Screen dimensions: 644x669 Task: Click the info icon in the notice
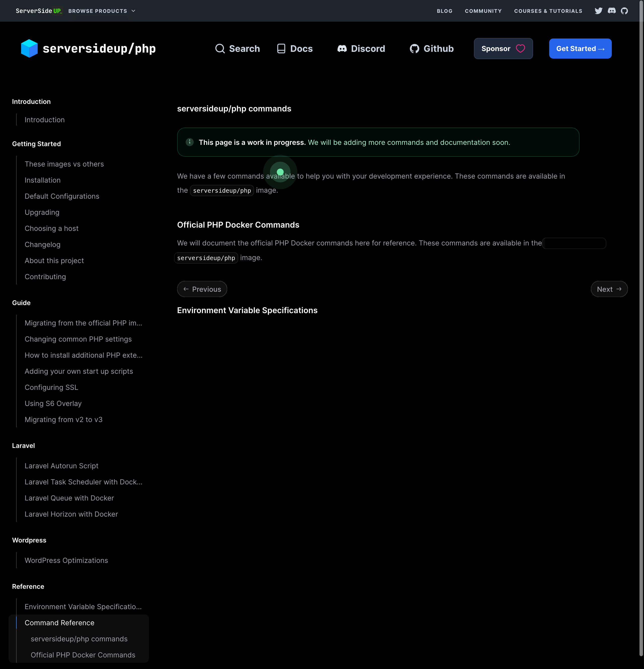189,142
